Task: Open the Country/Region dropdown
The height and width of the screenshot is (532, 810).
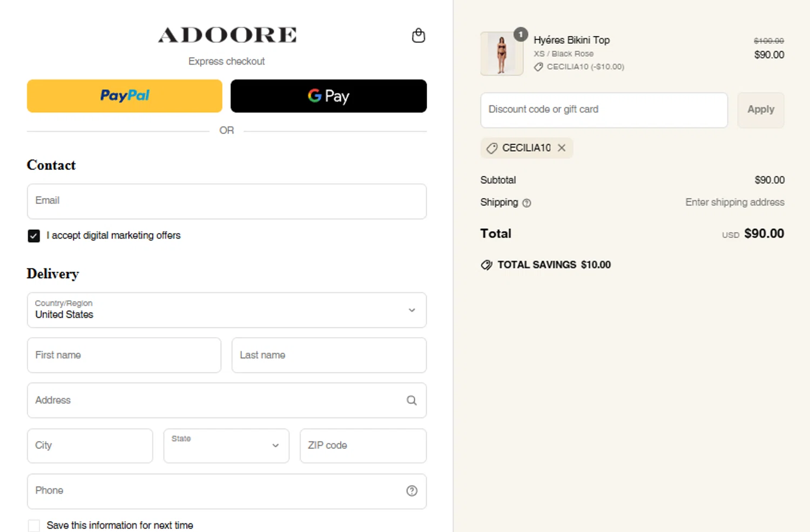Action: [x=227, y=310]
